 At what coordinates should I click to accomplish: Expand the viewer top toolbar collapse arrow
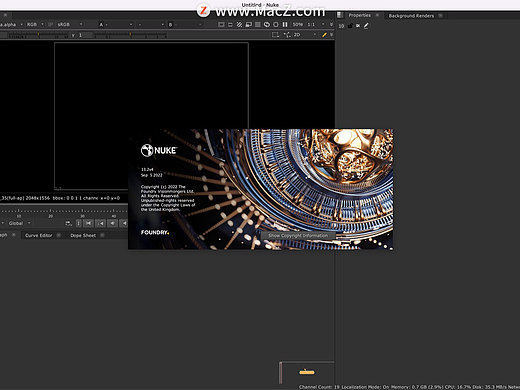pyautogui.click(x=331, y=24)
